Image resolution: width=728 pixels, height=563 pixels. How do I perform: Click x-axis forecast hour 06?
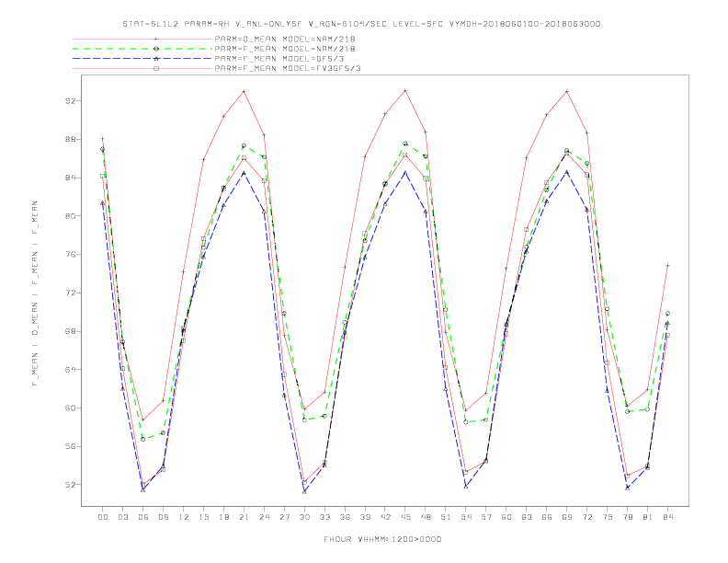point(143,517)
